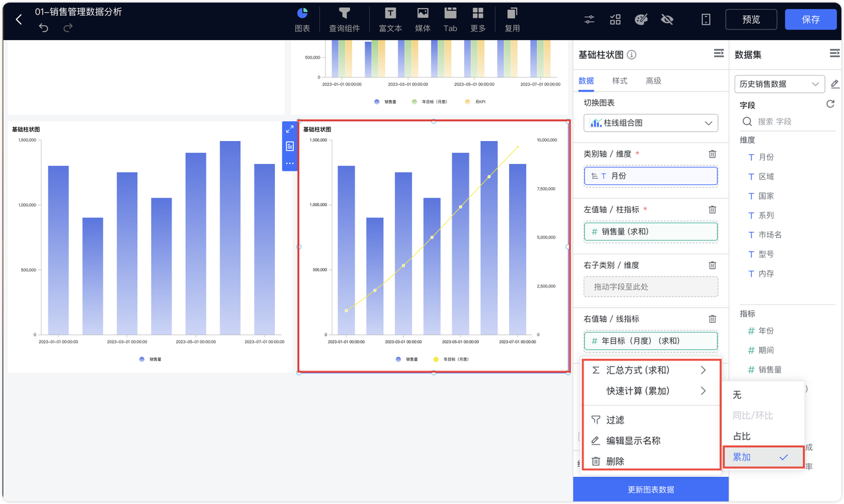Select the 年份 metric field
Screen dimensions: 844x504
pos(766,331)
